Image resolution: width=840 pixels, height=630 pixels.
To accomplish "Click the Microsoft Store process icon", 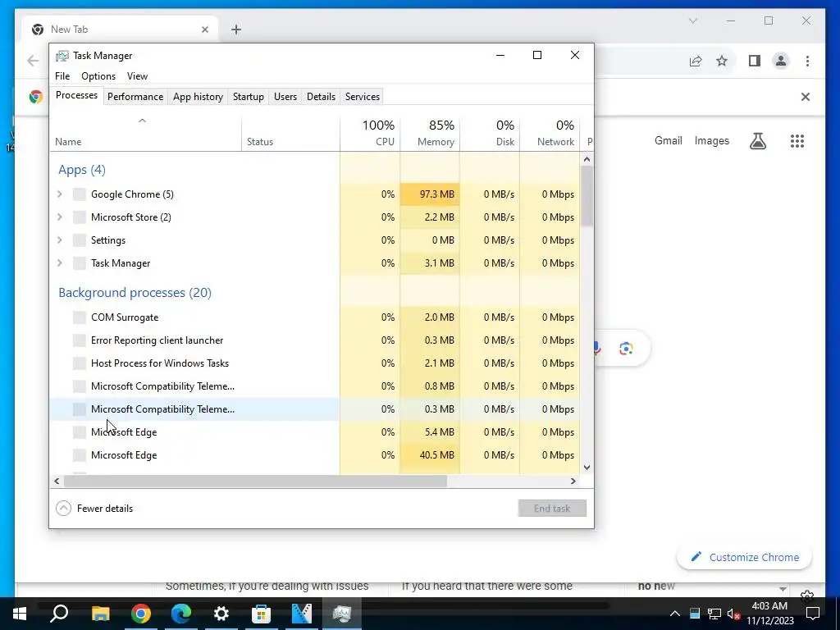I will tap(80, 217).
